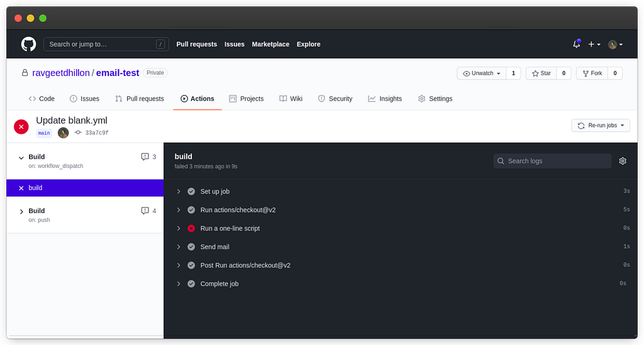Image resolution: width=644 pixels, height=345 pixels.
Task: Open the email-test repository link
Action: point(118,73)
